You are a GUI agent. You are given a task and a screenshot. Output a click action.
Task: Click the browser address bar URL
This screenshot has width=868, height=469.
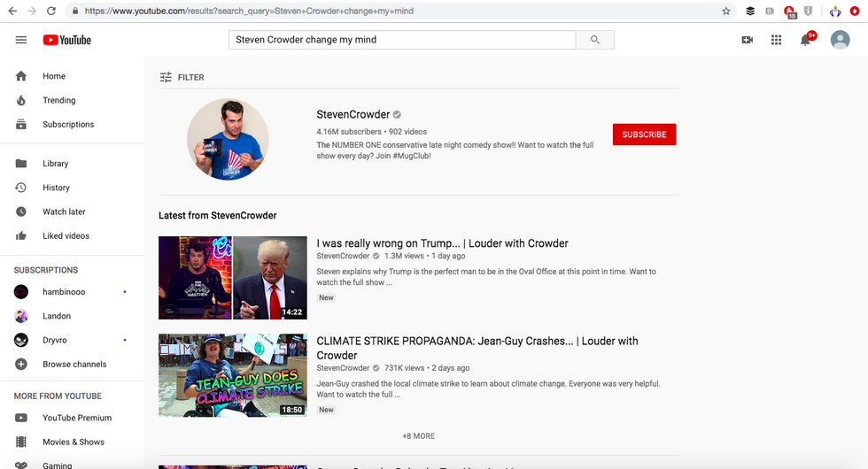249,11
